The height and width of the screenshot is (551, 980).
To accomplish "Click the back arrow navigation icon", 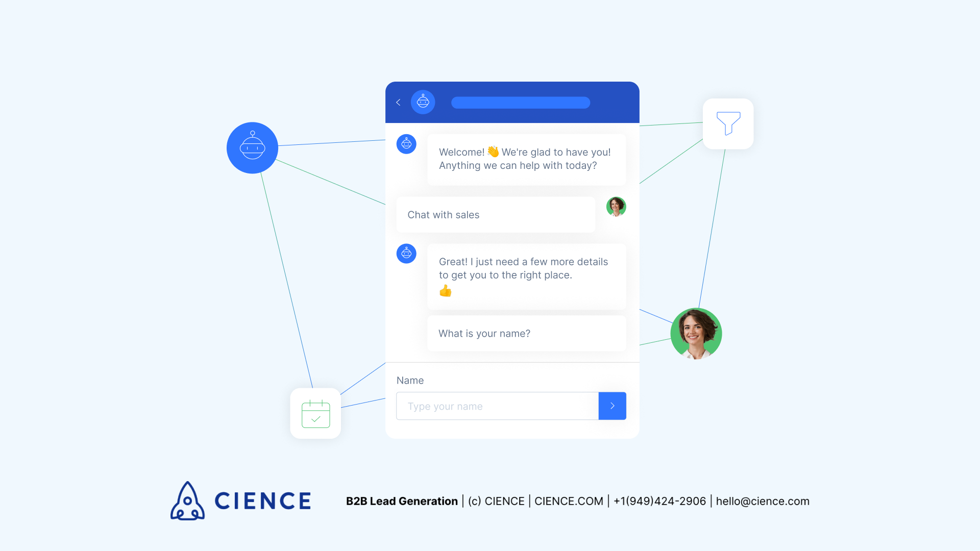I will pyautogui.click(x=399, y=102).
